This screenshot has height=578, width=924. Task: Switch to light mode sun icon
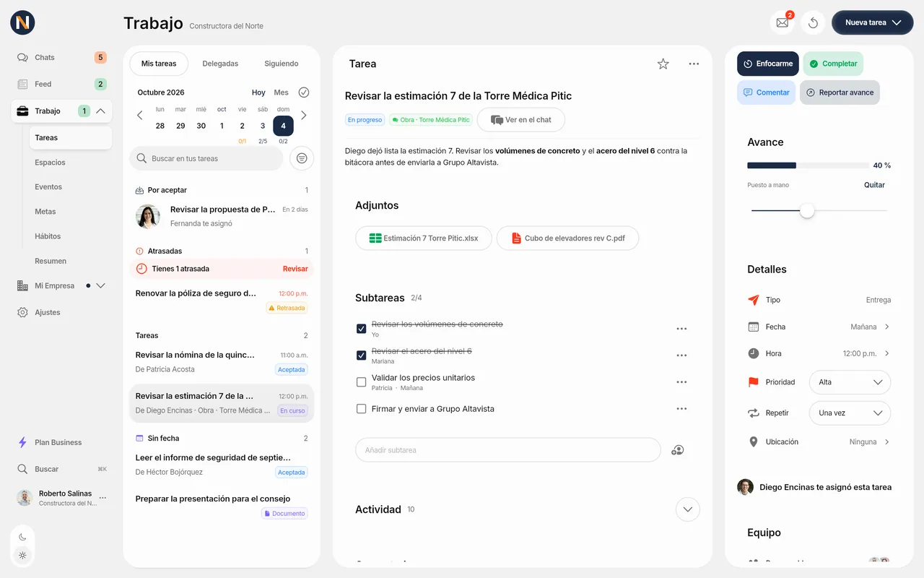click(22, 556)
